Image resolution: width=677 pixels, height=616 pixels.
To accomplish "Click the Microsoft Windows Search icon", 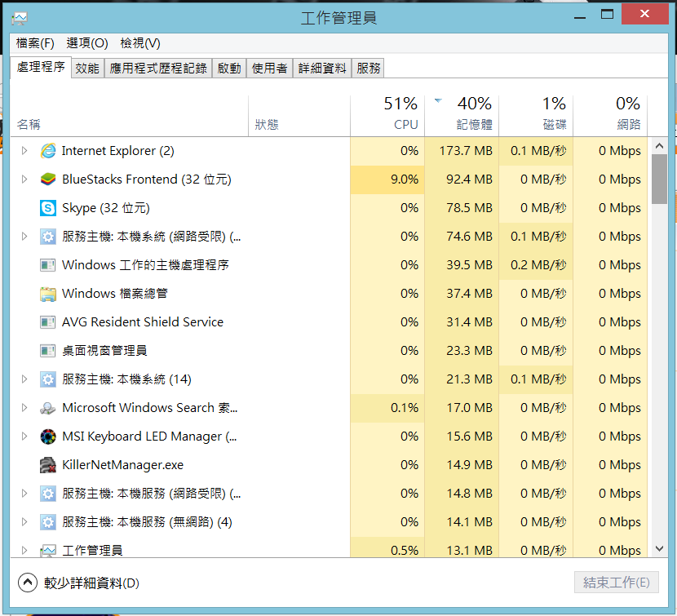I will click(48, 408).
